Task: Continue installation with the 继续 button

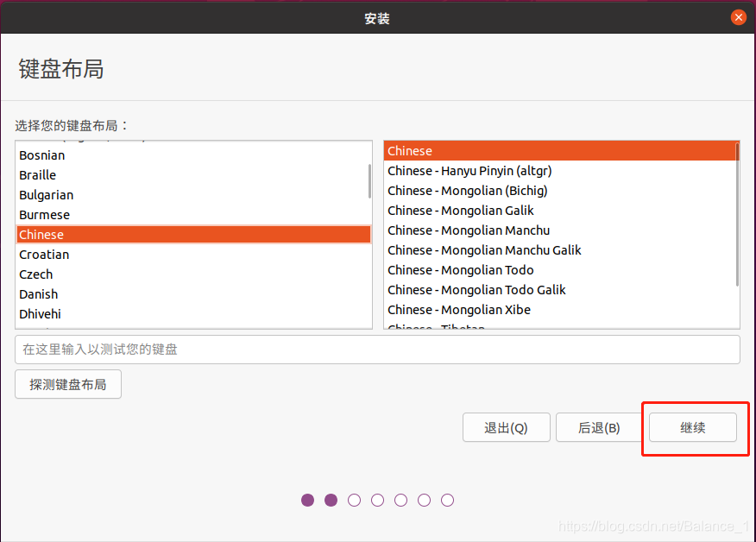Action: pos(693,427)
